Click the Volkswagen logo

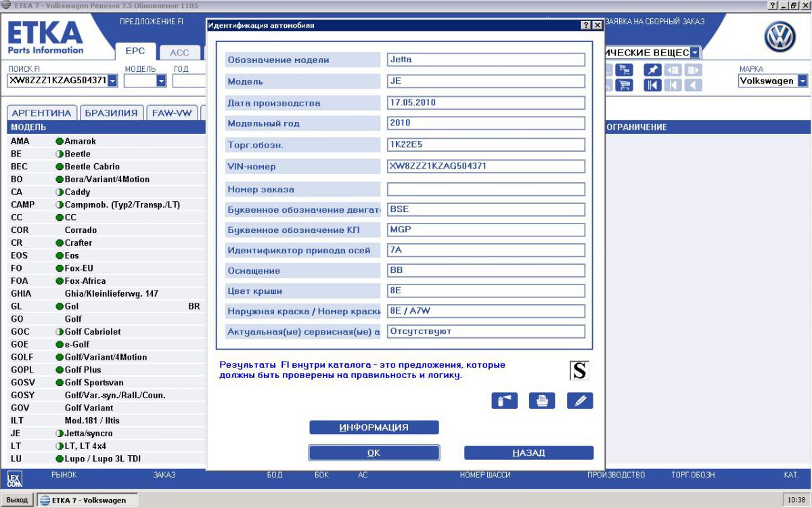[780, 37]
